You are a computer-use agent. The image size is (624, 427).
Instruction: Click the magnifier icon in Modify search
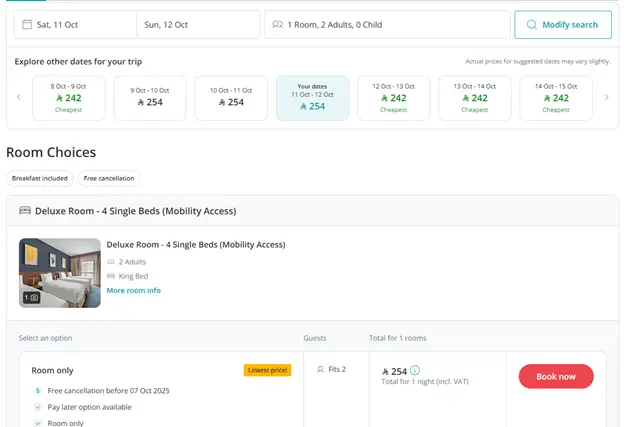(x=531, y=24)
